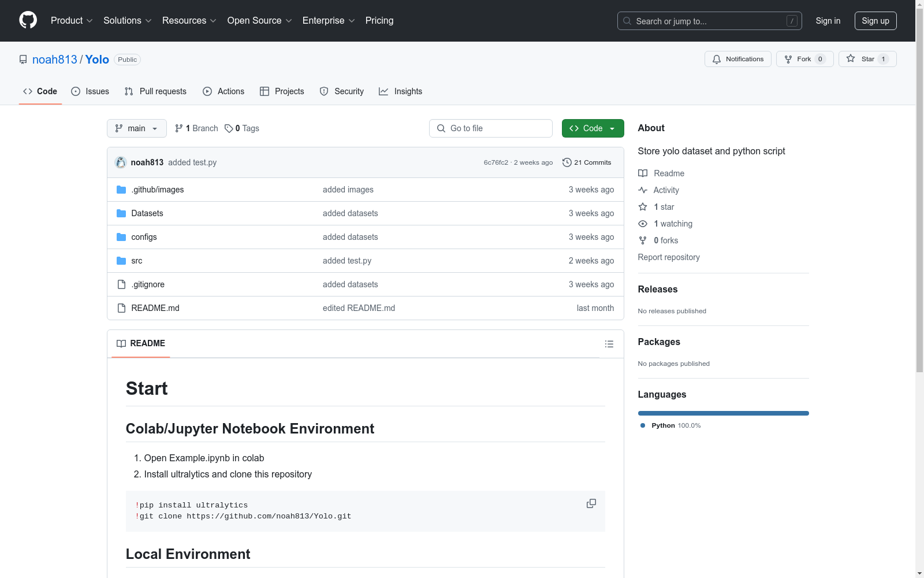The height and width of the screenshot is (578, 924).
Task: Switch to the Pull requests tab
Action: [155, 91]
